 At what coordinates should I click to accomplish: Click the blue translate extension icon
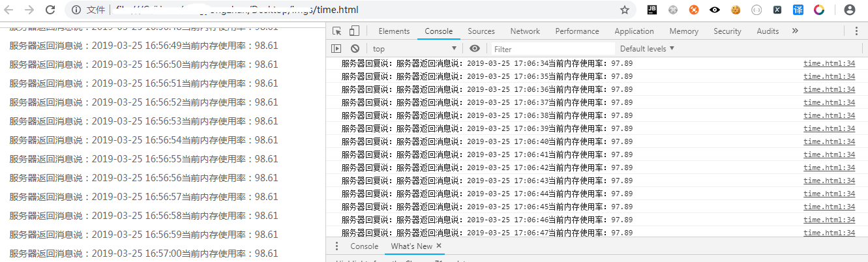(x=798, y=10)
